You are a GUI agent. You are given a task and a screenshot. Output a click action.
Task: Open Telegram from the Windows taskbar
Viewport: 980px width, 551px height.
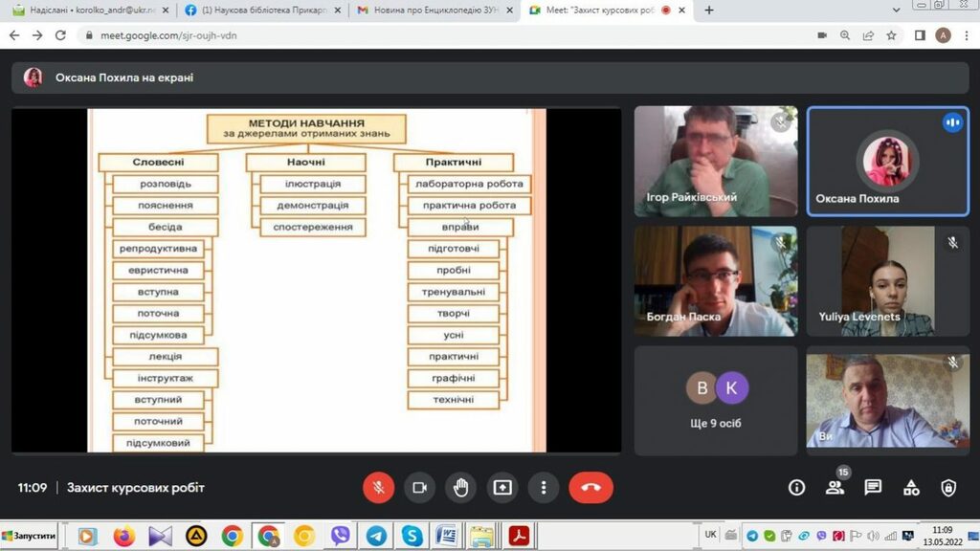[376, 537]
